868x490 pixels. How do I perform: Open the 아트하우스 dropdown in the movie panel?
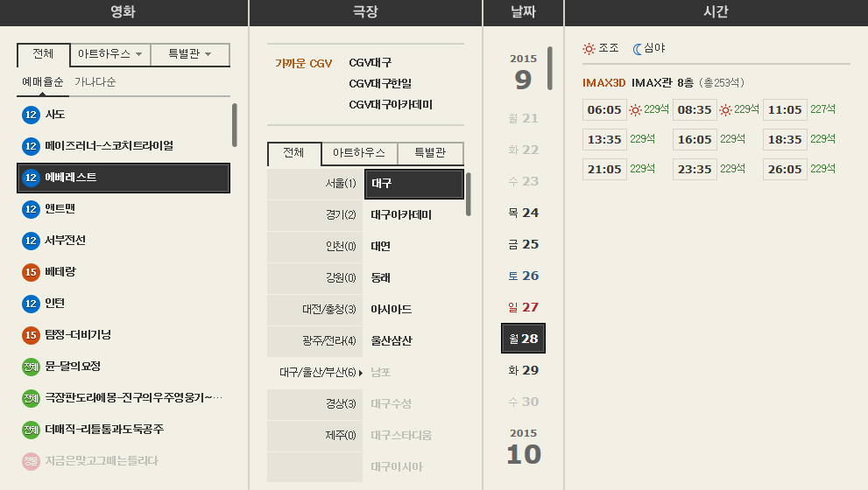tap(110, 54)
